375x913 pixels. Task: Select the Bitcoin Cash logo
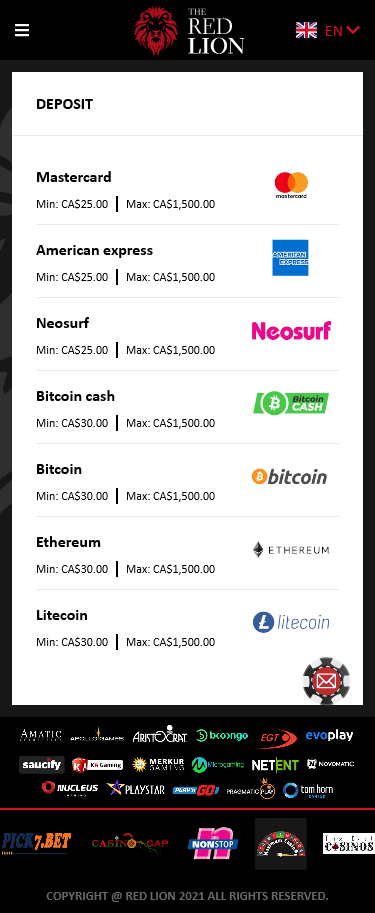(x=291, y=403)
